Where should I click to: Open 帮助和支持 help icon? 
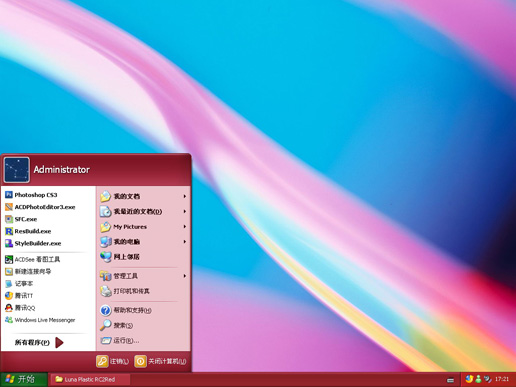pos(106,310)
